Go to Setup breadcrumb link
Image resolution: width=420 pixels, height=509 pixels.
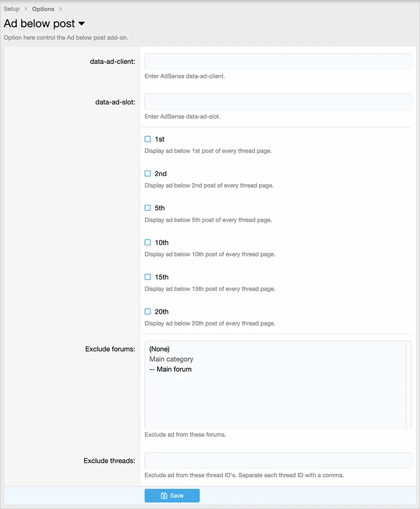click(x=12, y=9)
